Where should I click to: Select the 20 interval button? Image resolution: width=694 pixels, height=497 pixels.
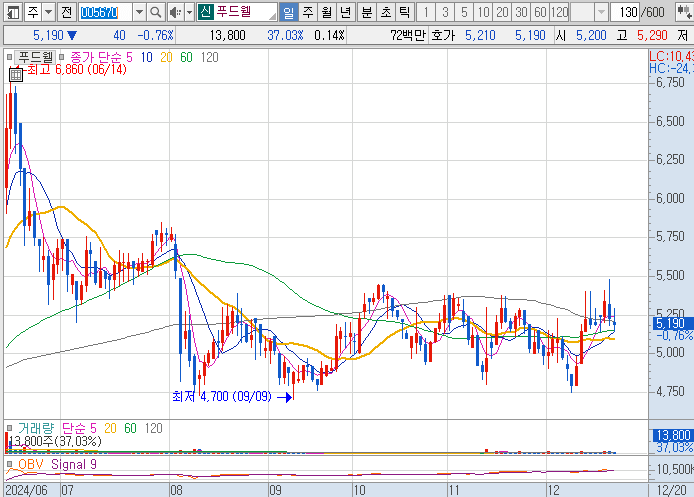click(502, 12)
